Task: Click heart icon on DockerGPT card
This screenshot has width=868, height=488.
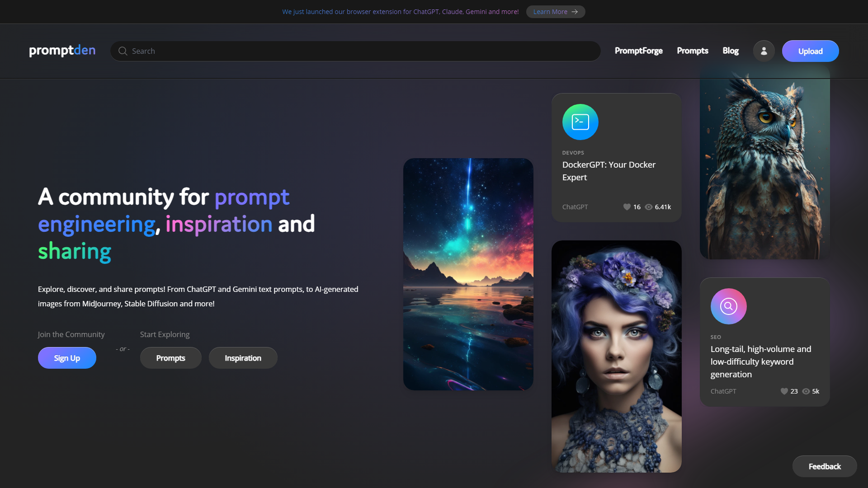Action: [627, 207]
